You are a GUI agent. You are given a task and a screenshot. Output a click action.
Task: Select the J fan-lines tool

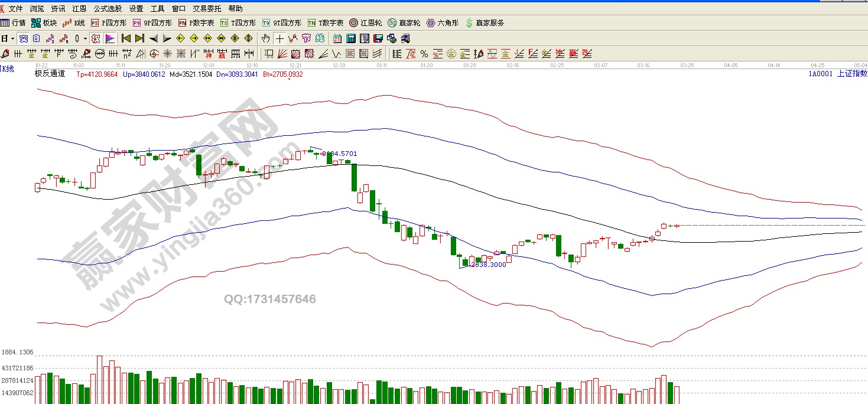(x=519, y=54)
